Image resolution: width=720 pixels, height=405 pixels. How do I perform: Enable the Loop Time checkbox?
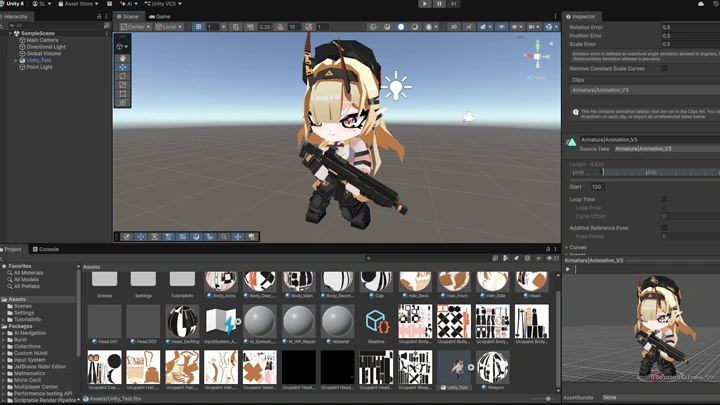(664, 199)
